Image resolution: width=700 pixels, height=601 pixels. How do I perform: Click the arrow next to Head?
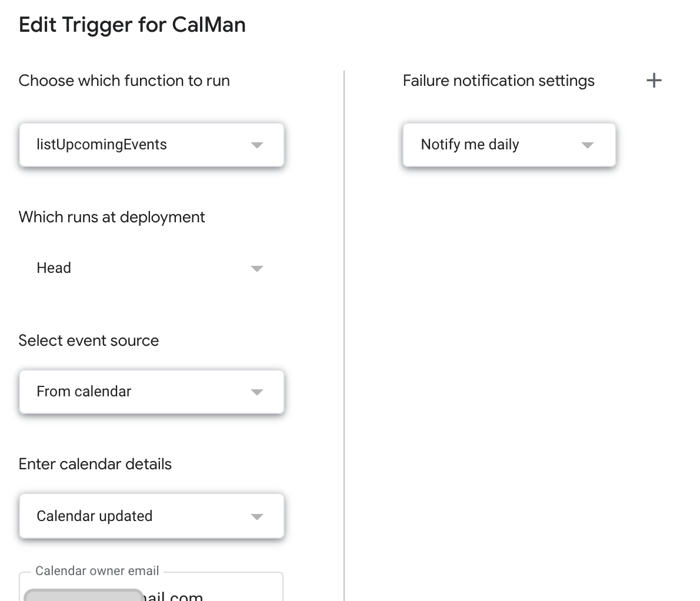[256, 269]
